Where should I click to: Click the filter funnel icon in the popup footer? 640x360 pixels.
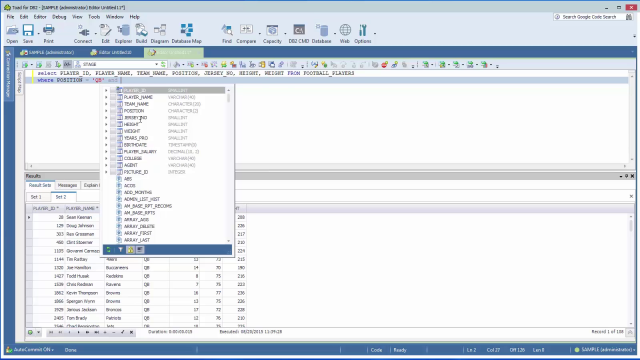(x=120, y=250)
